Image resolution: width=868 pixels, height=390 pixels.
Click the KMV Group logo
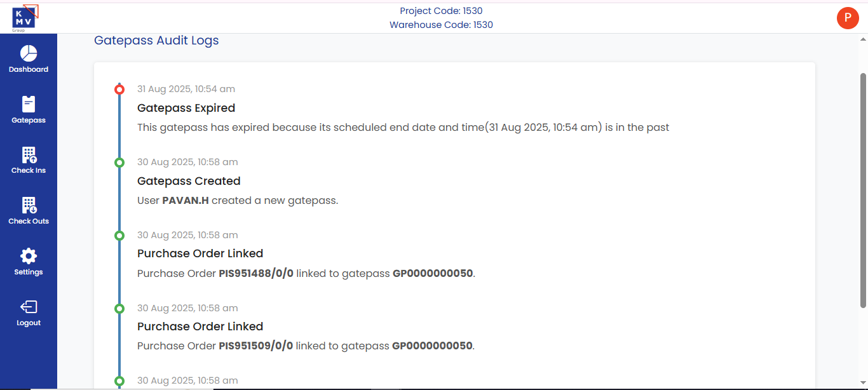[x=25, y=18]
